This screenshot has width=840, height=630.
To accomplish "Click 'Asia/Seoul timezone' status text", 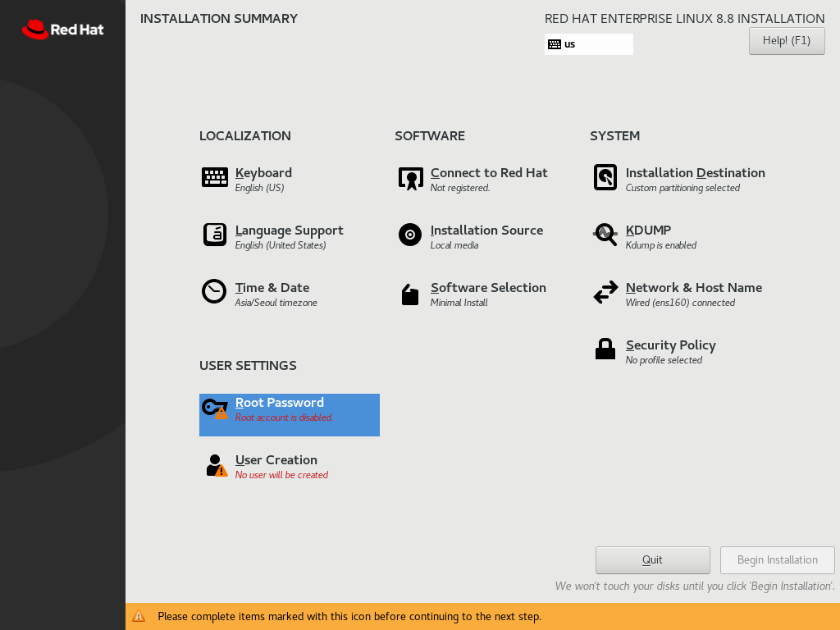I will 276,303.
